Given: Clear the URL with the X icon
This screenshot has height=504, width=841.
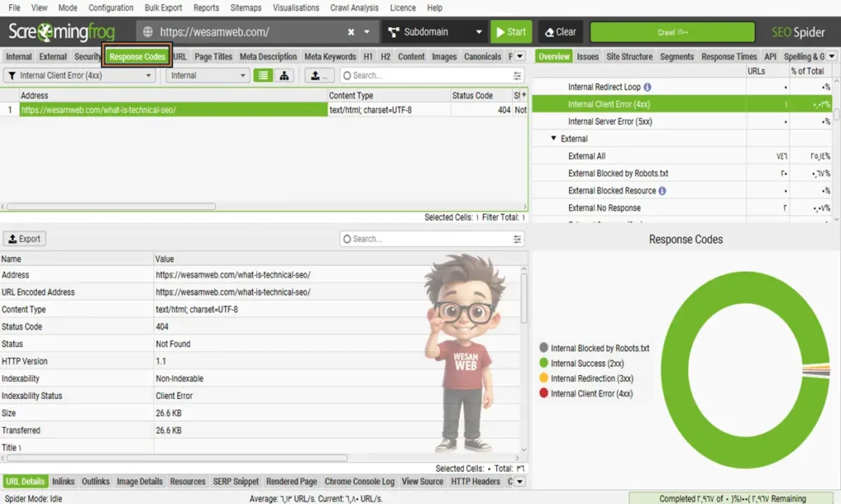Looking at the screenshot, I should coord(351,32).
